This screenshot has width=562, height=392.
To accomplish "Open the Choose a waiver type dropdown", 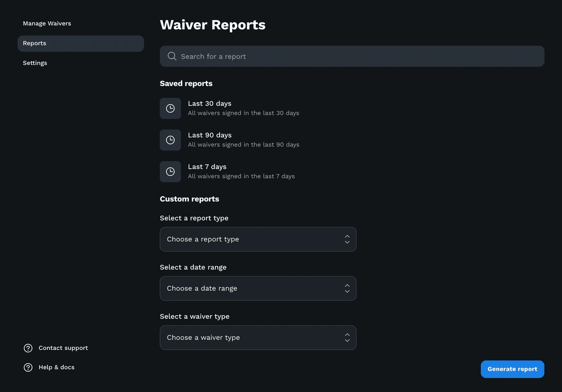I will coord(258,337).
